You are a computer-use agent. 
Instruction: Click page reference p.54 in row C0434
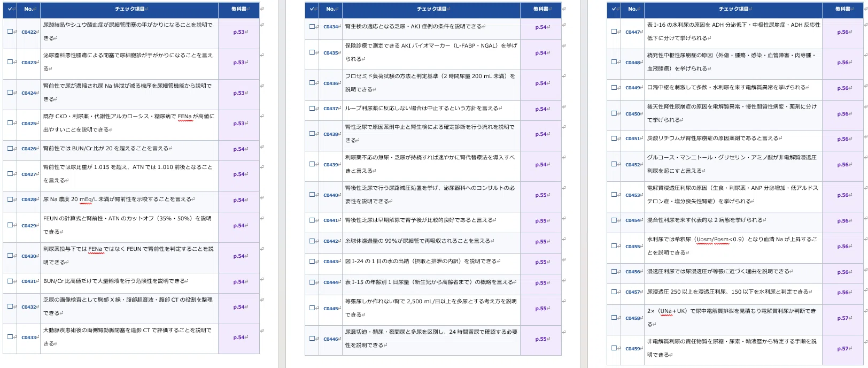click(x=540, y=27)
